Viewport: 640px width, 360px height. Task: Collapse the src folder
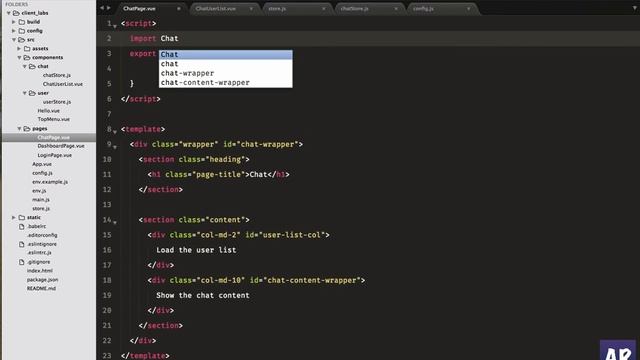tap(14, 40)
